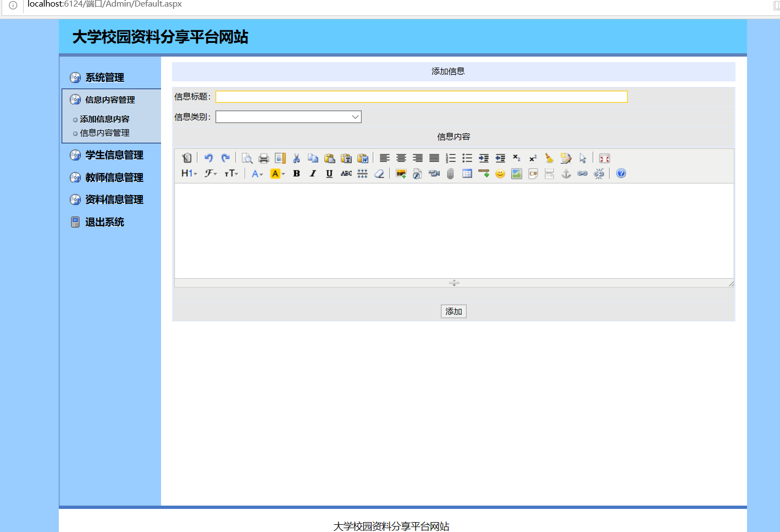Open 资料信息管理 menu in sidebar

tap(114, 200)
